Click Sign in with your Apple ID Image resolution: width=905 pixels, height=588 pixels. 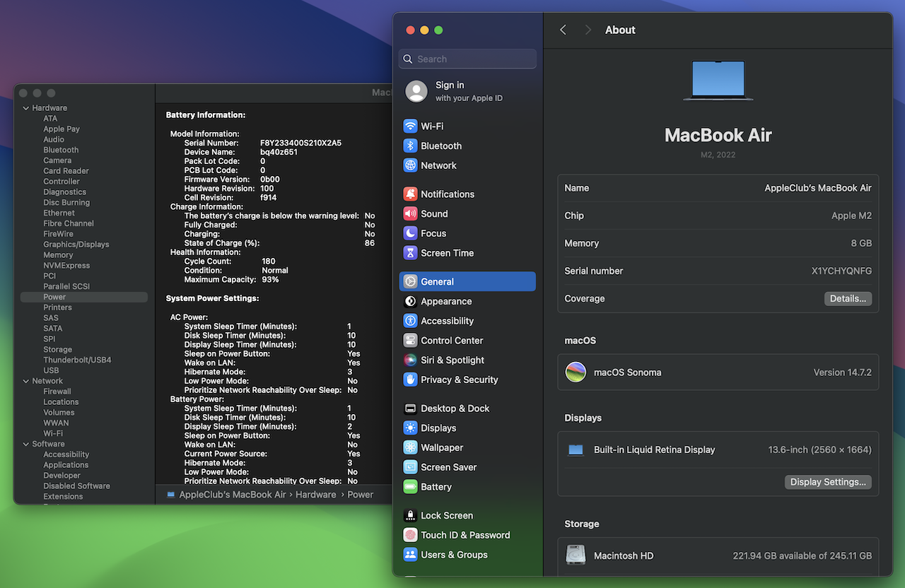point(469,91)
